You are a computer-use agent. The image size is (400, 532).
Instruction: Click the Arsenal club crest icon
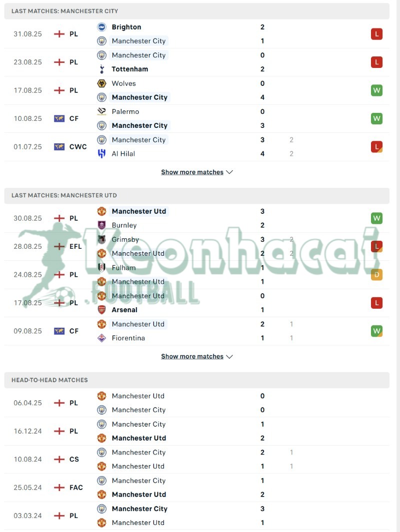pos(102,310)
